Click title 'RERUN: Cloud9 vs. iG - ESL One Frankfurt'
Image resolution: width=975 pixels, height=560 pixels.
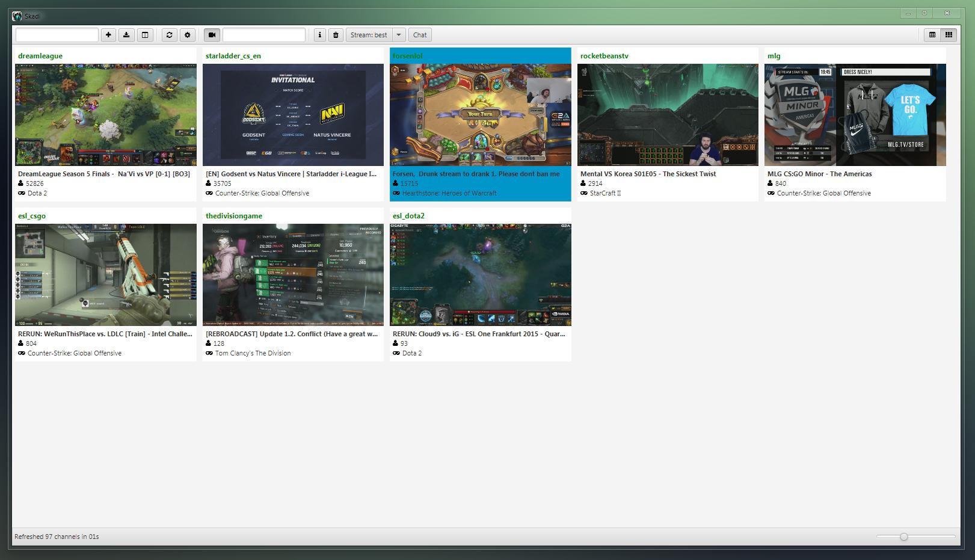click(479, 334)
